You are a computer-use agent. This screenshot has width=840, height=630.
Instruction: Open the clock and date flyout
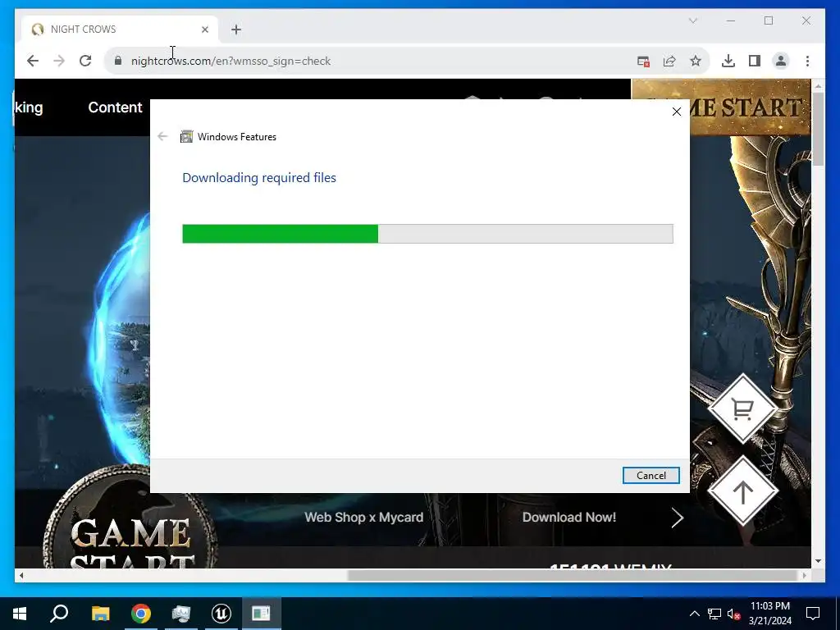[769, 614]
